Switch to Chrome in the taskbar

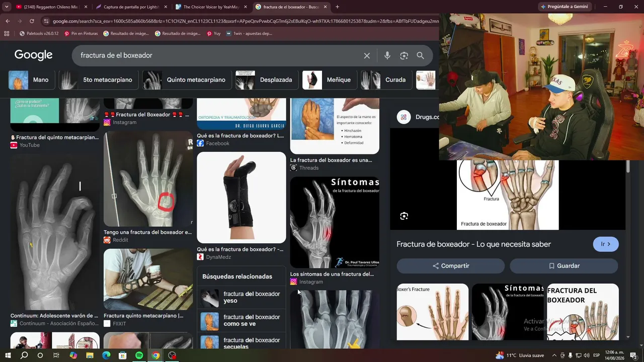[156, 355]
